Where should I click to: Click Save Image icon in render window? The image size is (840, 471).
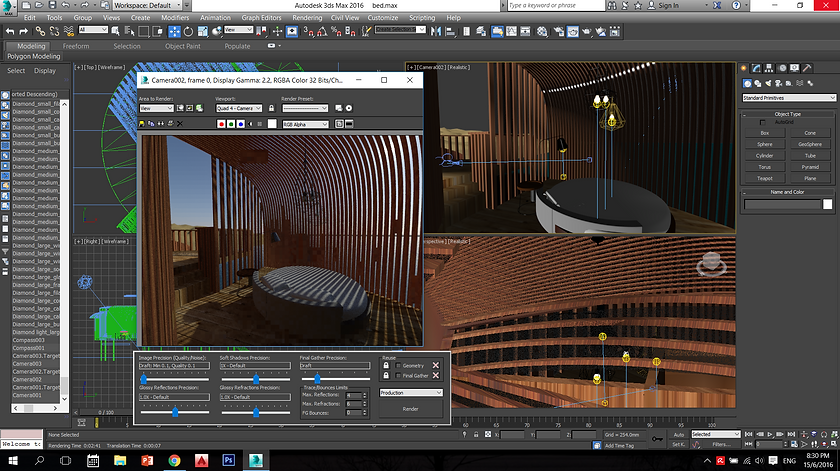click(x=141, y=124)
